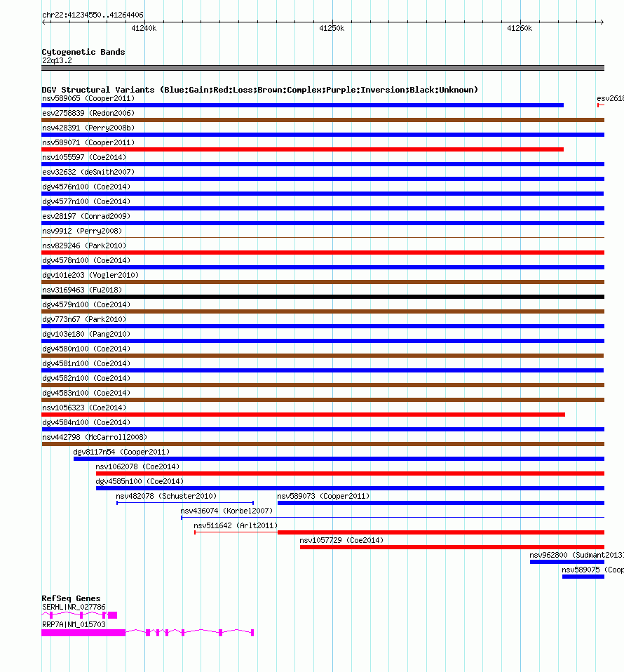
Task: Click dgv4578n100 (Coe2014) label
Action: (x=86, y=260)
